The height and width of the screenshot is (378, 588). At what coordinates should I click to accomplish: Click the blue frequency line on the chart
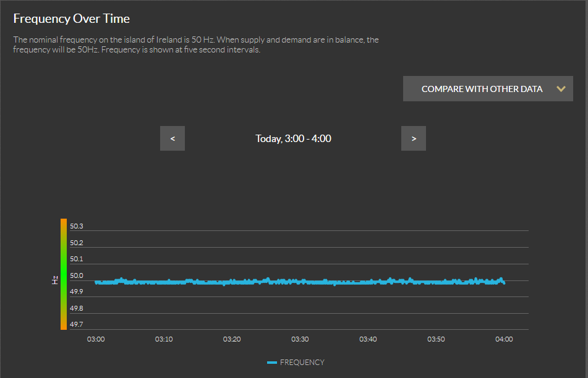click(300, 282)
